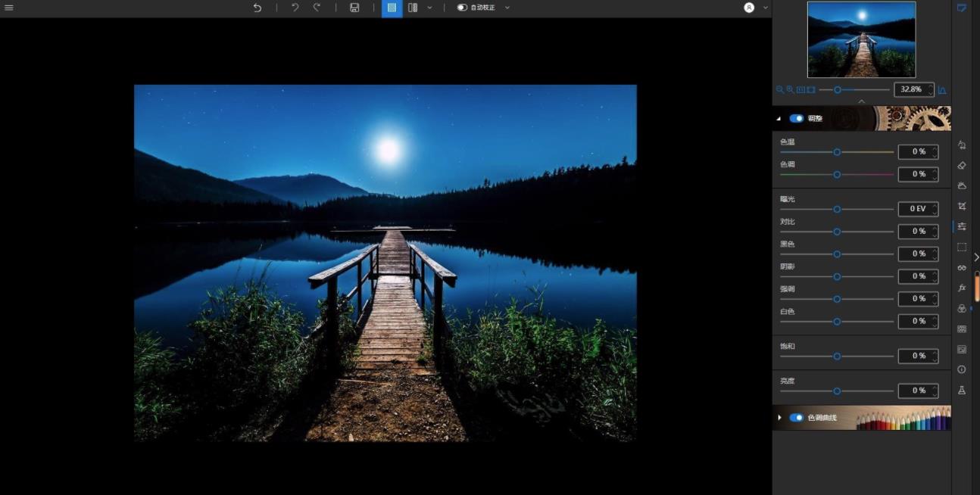Open the user account icon
This screenshot has height=495, width=980.
(x=749, y=8)
